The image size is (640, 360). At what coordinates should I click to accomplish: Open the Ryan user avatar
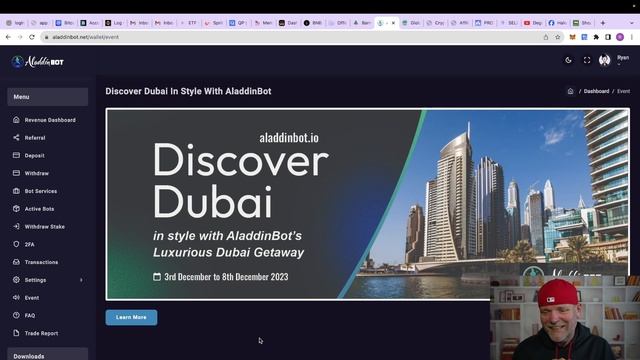tap(604, 60)
